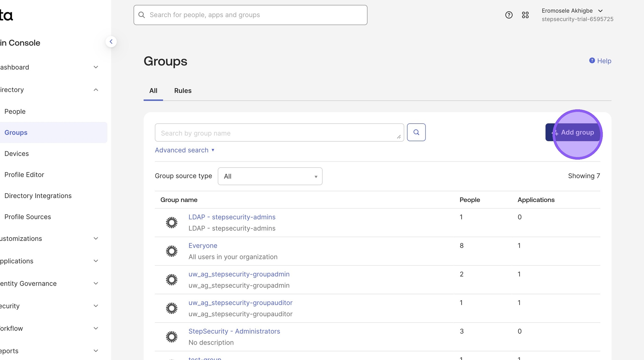Collapse the sidebar with the arrow icon
Viewport: 644px width, 360px height.
point(111,42)
